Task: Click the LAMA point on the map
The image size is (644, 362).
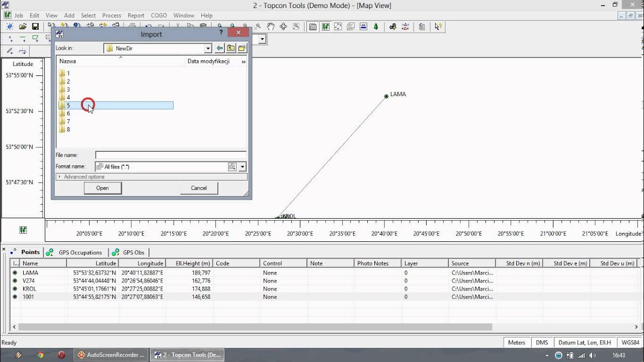Action: (x=386, y=96)
